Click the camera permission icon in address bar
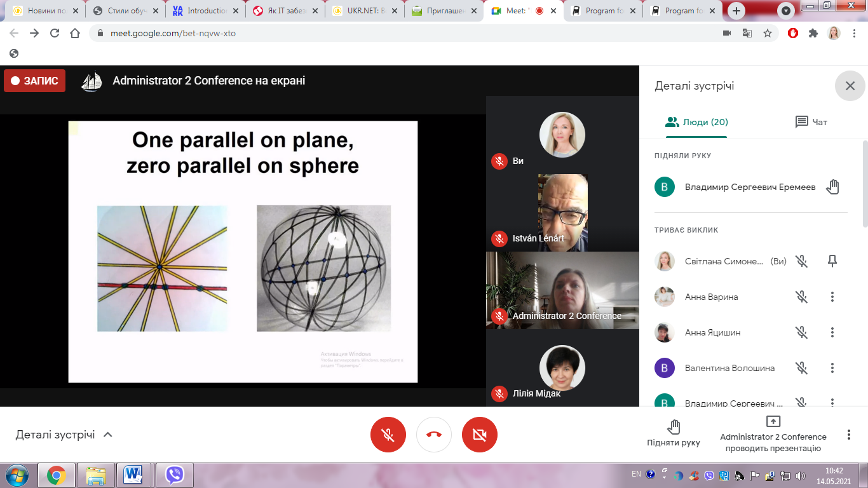 (727, 33)
